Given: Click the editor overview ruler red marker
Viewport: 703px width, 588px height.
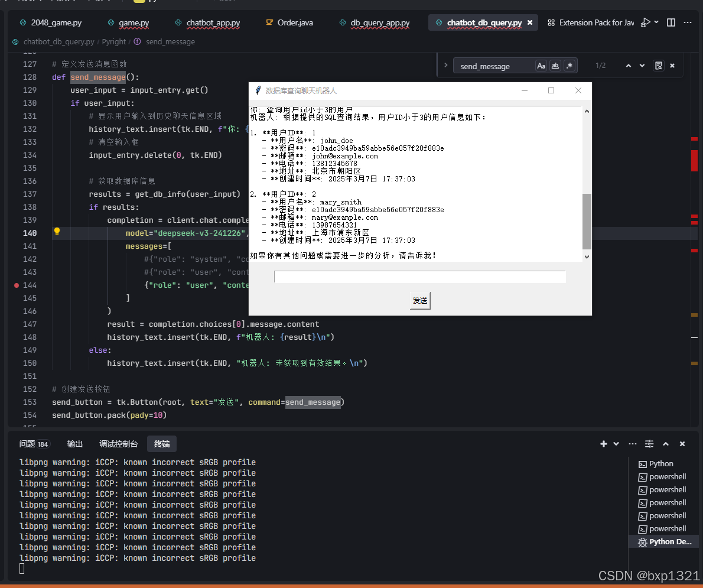Looking at the screenshot, I should coord(695,161).
